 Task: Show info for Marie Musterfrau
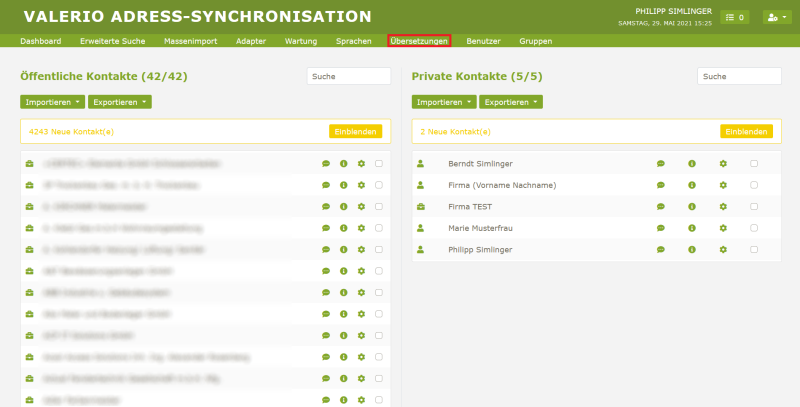pos(692,228)
